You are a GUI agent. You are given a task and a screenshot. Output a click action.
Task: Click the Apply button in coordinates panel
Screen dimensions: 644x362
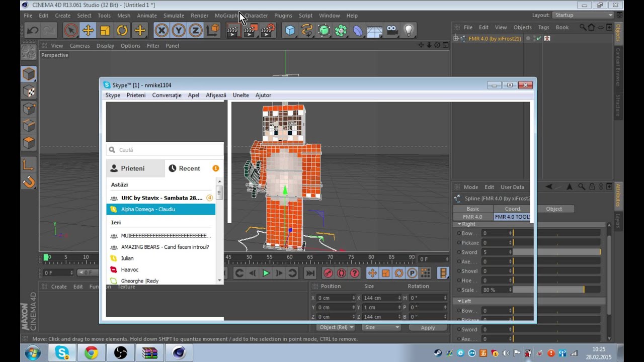(428, 328)
